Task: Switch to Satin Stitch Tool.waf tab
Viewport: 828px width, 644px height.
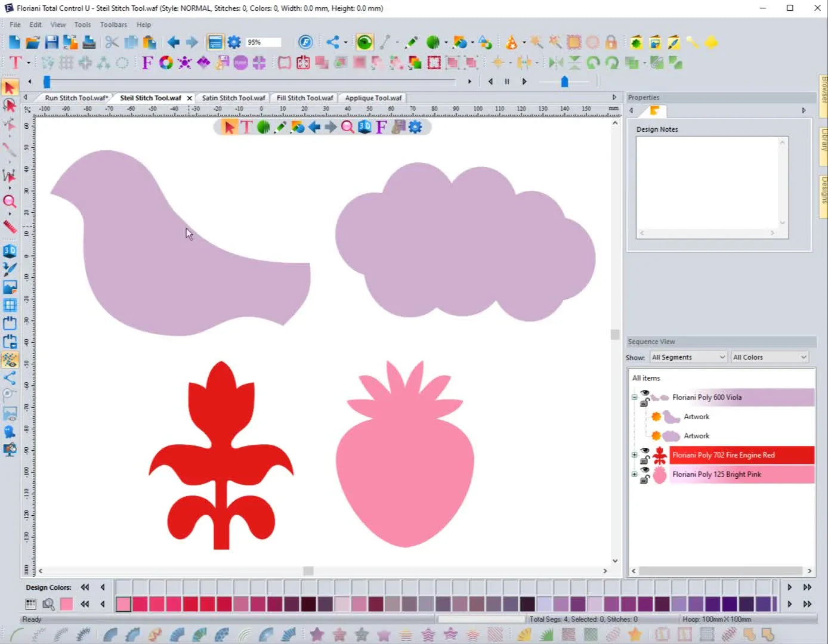Action: [x=233, y=98]
